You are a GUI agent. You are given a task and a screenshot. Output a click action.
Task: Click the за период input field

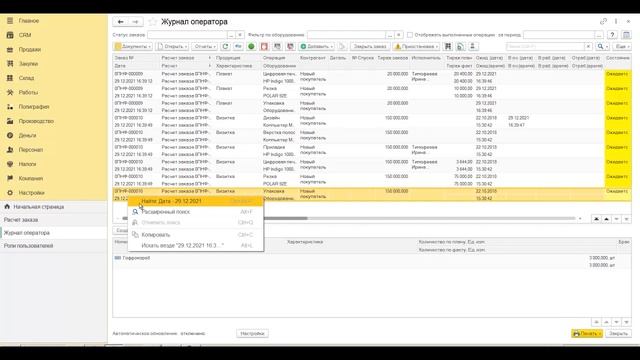559,35
